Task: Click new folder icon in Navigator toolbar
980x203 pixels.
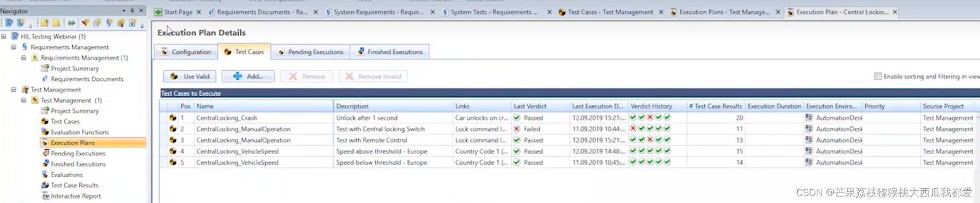Action: point(45,23)
